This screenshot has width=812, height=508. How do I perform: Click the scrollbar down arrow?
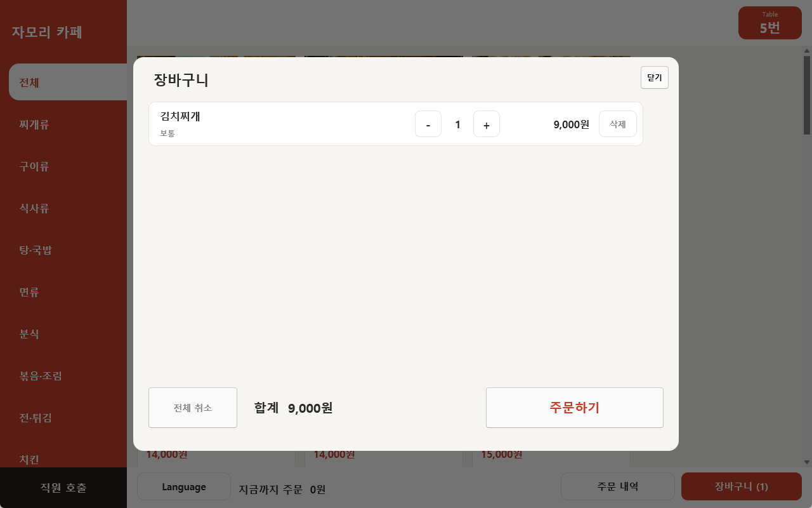pos(807,462)
